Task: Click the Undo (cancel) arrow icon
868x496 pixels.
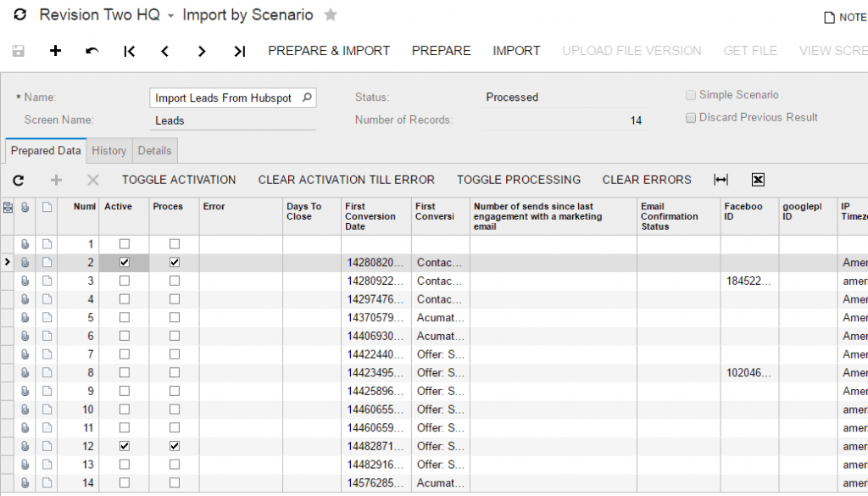Action: click(92, 51)
